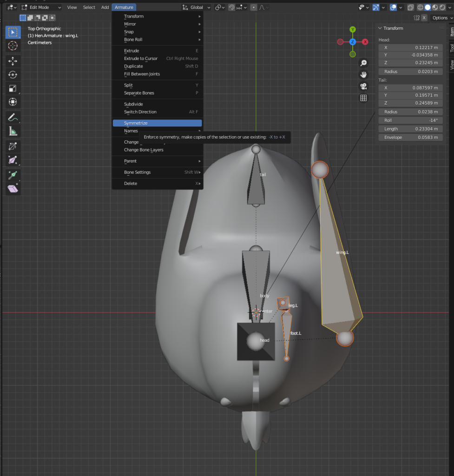The width and height of the screenshot is (454, 476).
Task: Select the Measure tool
Action: tap(13, 132)
